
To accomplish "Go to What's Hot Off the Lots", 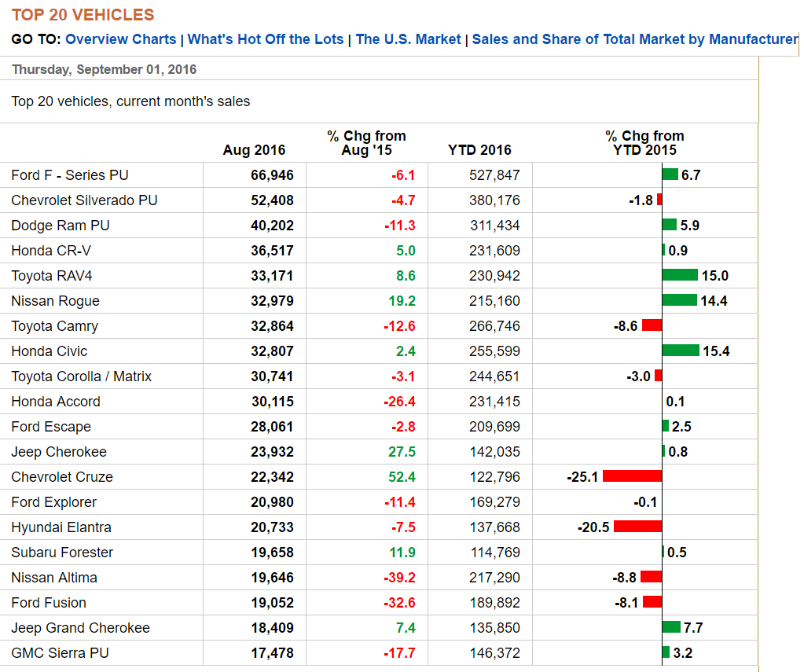I will 266,39.
